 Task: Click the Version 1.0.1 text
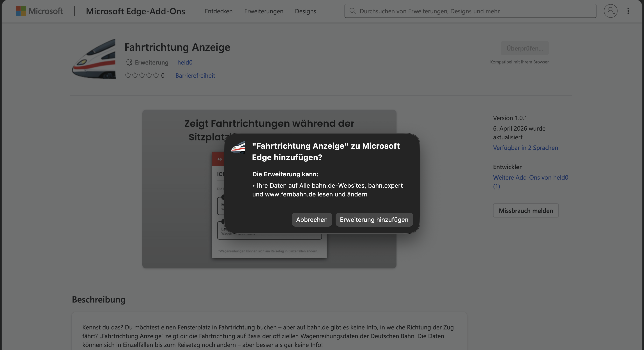[x=510, y=118]
